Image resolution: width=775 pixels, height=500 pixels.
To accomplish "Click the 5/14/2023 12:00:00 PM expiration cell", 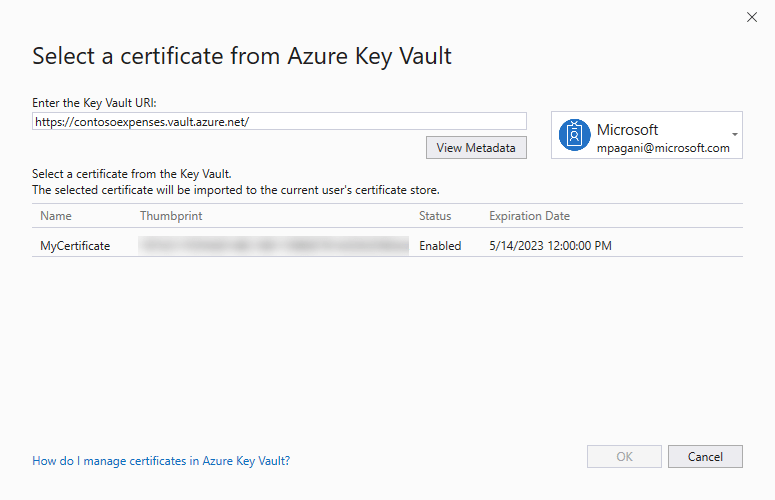I will (x=550, y=246).
